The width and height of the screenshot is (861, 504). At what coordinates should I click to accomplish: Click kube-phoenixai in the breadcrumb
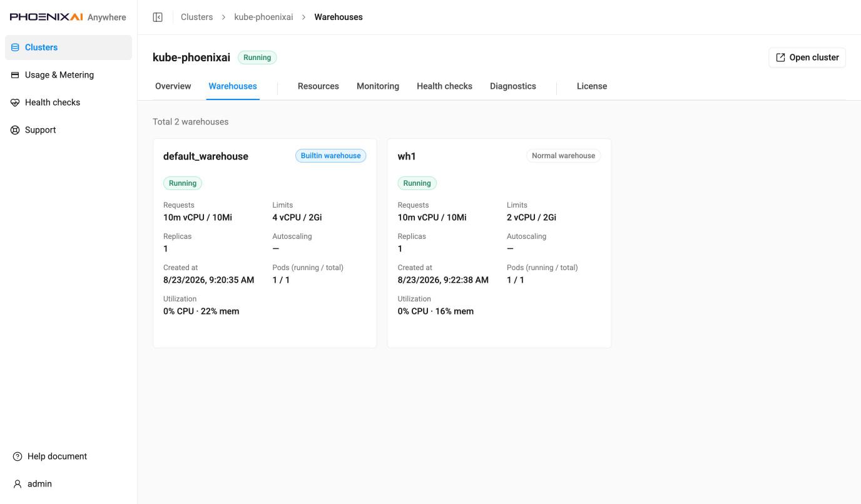pyautogui.click(x=263, y=17)
